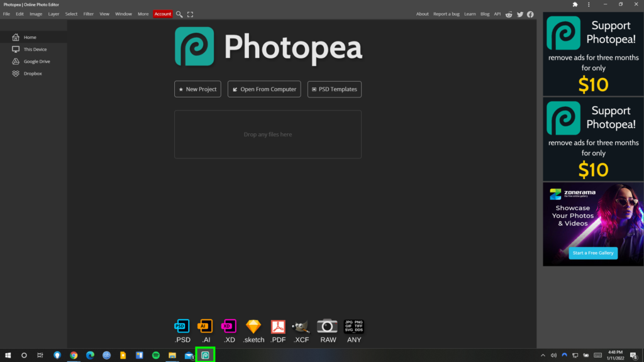Select the .AI Illustrator format icon
644x362 pixels.
[205, 327]
